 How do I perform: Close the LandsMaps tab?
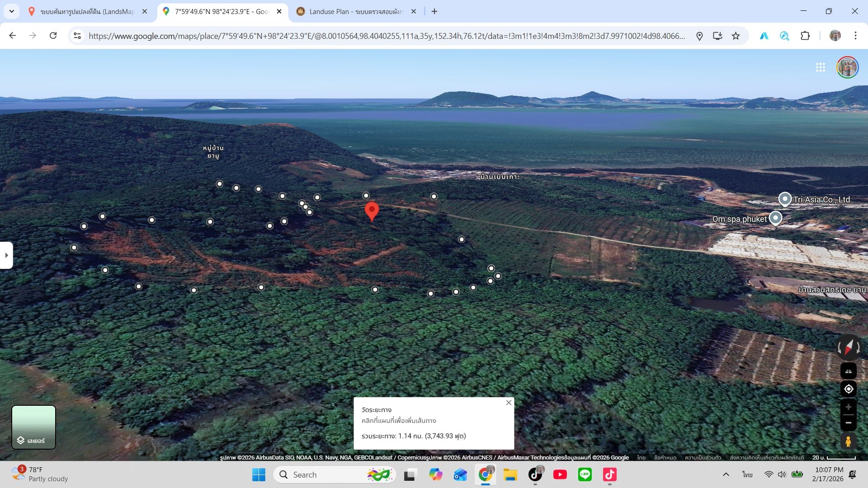point(145,11)
